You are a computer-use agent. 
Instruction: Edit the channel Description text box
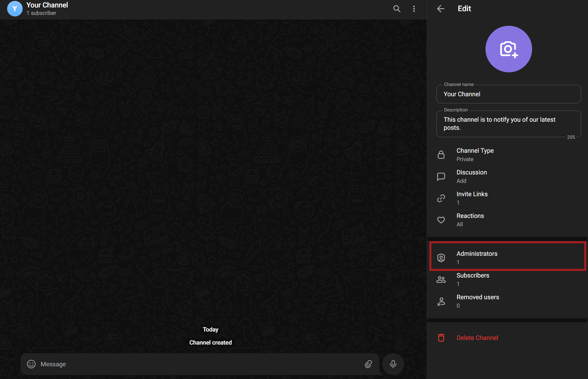[x=508, y=124]
